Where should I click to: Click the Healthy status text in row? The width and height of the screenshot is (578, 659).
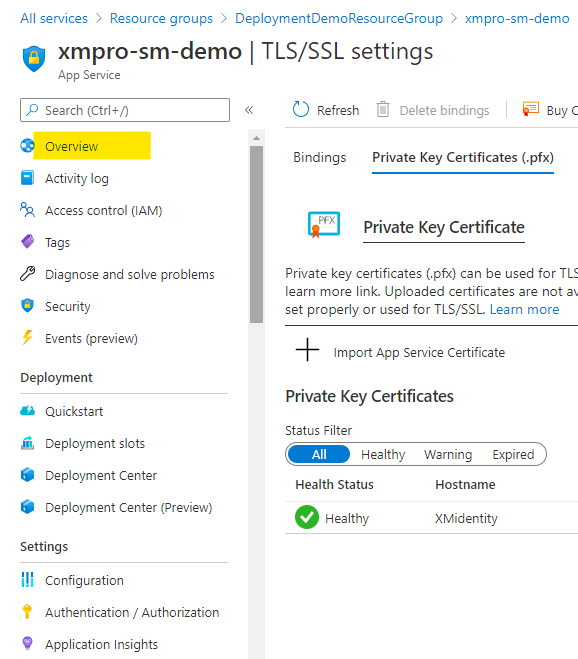pyautogui.click(x=347, y=518)
